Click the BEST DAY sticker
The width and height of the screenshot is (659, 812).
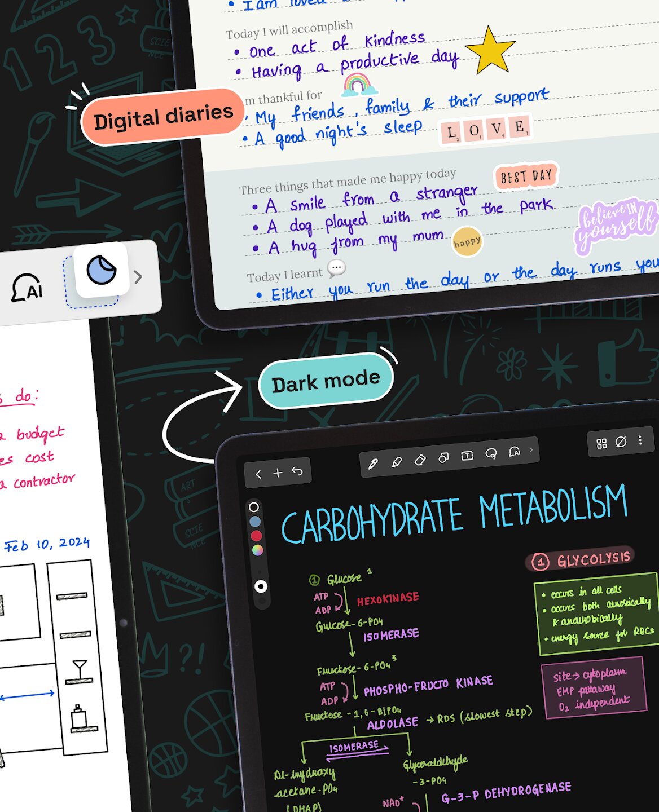[x=526, y=176]
